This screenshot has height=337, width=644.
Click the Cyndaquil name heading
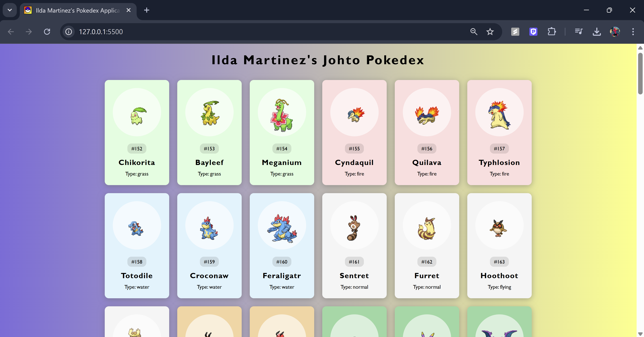point(354,163)
